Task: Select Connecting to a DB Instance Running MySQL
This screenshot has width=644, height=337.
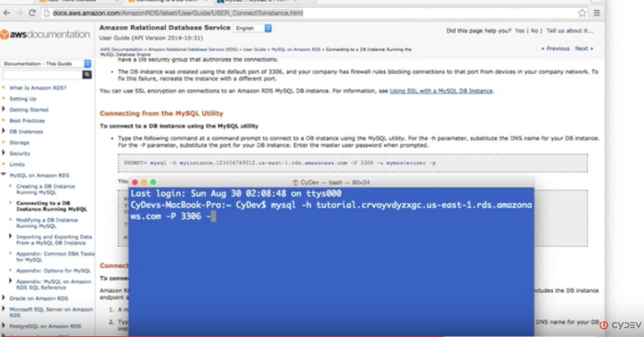Action: tap(51, 206)
